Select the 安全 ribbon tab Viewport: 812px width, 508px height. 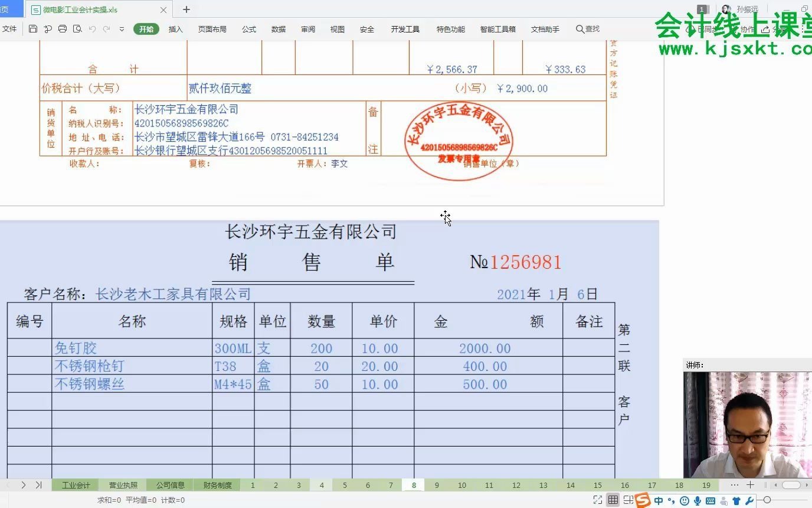(367, 29)
